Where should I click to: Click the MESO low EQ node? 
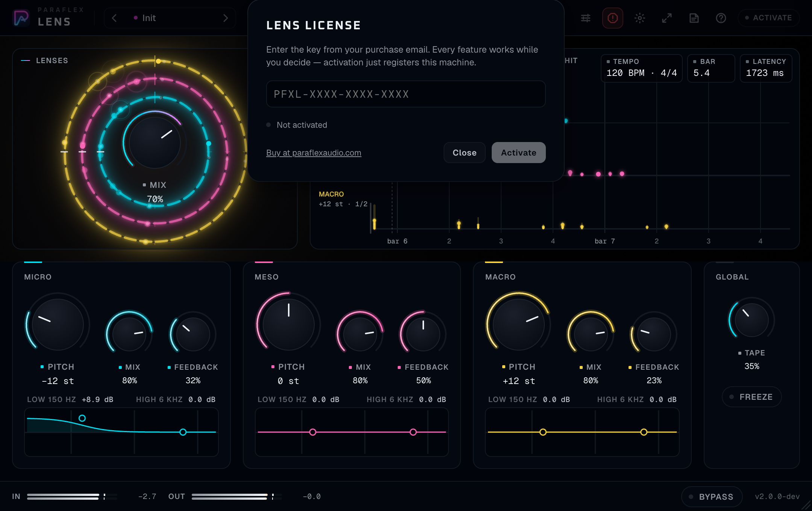312,432
